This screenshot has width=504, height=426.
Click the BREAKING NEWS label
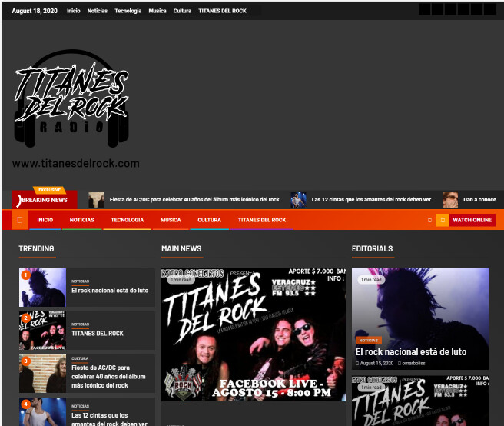45,200
